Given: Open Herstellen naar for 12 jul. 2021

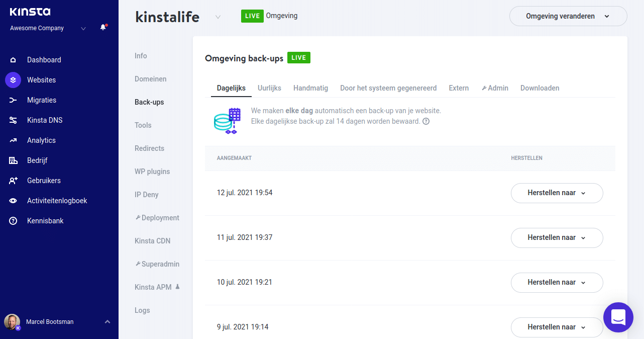Looking at the screenshot, I should tap(557, 193).
